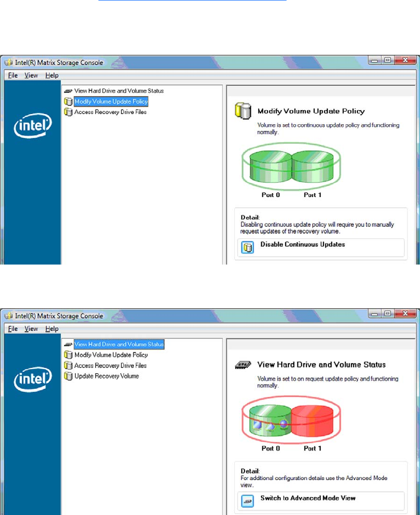Image resolution: width=420 pixels, height=515 pixels.
Task: Open Help menu in lower console window
Action: (x=52, y=329)
